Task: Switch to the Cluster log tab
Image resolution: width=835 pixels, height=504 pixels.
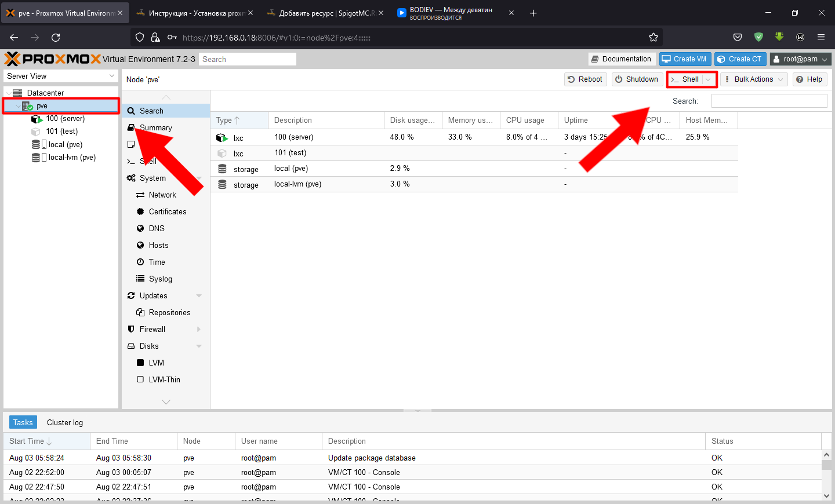Action: click(65, 422)
